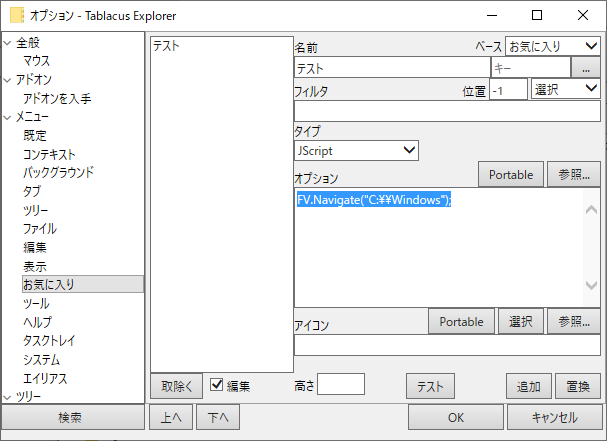Screen dimensions: 607x441
Task: Collapse the アドオン tree section
Action: (x=7, y=80)
